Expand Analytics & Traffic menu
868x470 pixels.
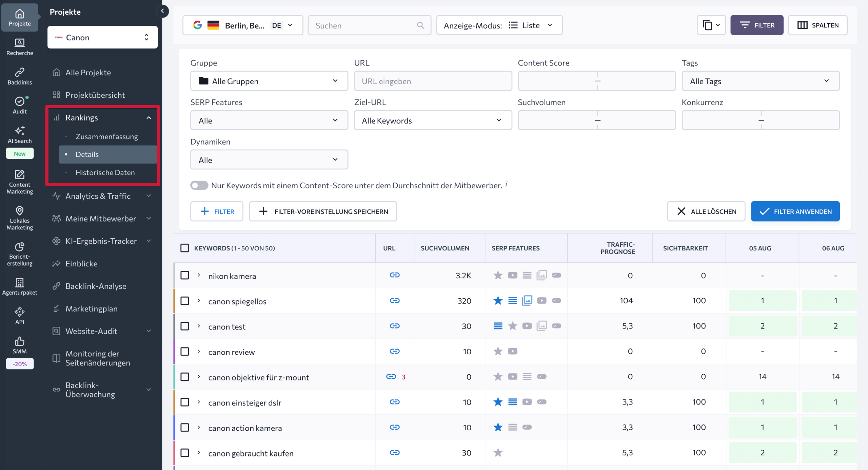(x=102, y=196)
